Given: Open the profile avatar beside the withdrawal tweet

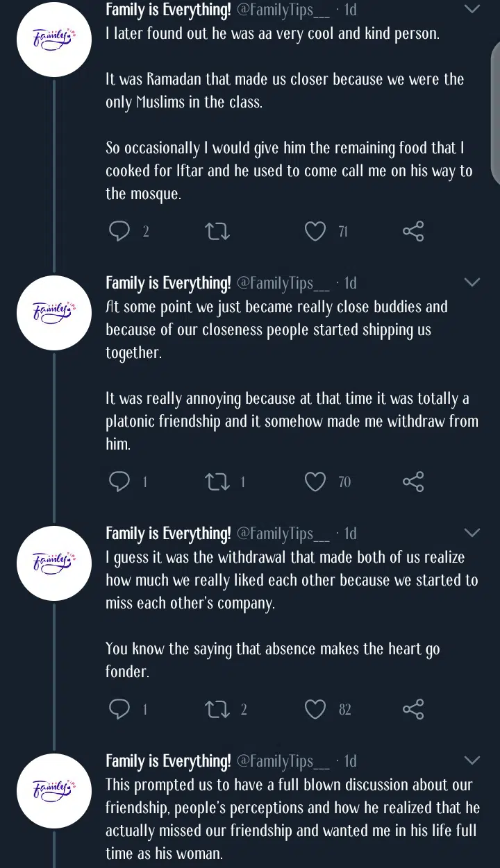Looking at the screenshot, I should (54, 563).
